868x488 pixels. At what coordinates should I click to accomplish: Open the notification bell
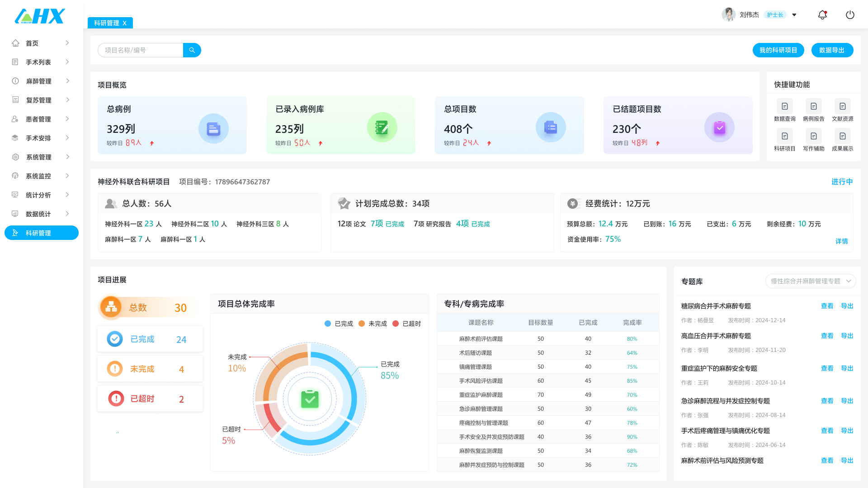point(822,15)
